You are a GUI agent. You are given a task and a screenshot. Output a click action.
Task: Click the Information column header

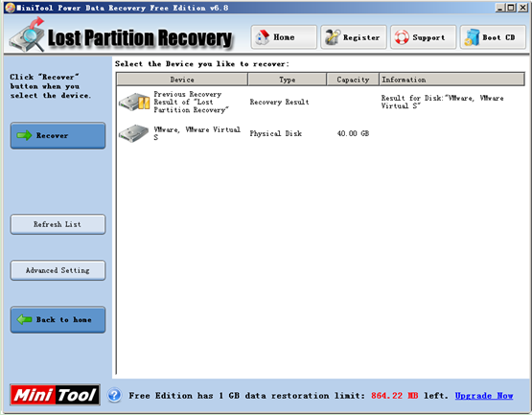451,80
